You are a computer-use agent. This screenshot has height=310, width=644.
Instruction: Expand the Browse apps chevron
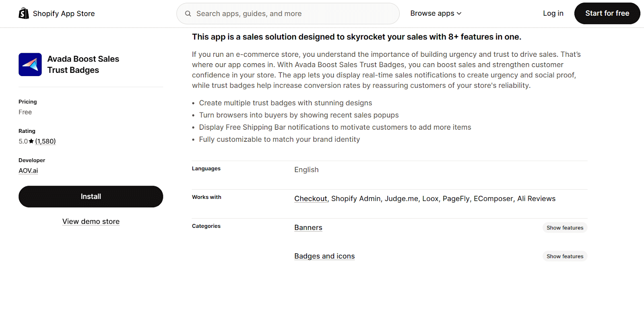(x=460, y=13)
